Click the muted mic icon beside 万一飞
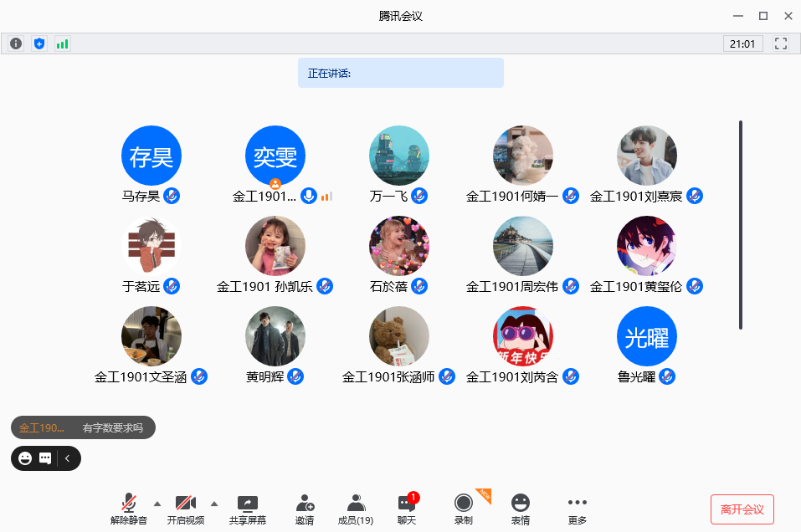 point(419,196)
